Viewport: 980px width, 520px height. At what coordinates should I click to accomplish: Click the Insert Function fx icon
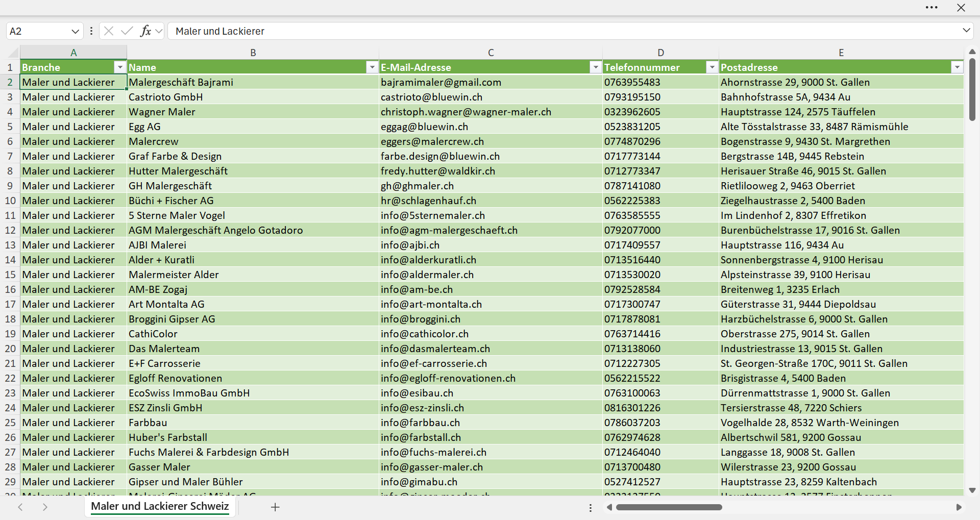point(145,31)
